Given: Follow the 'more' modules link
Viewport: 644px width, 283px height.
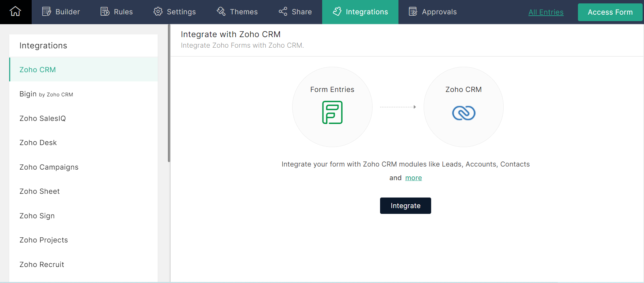Looking at the screenshot, I should pos(413,178).
